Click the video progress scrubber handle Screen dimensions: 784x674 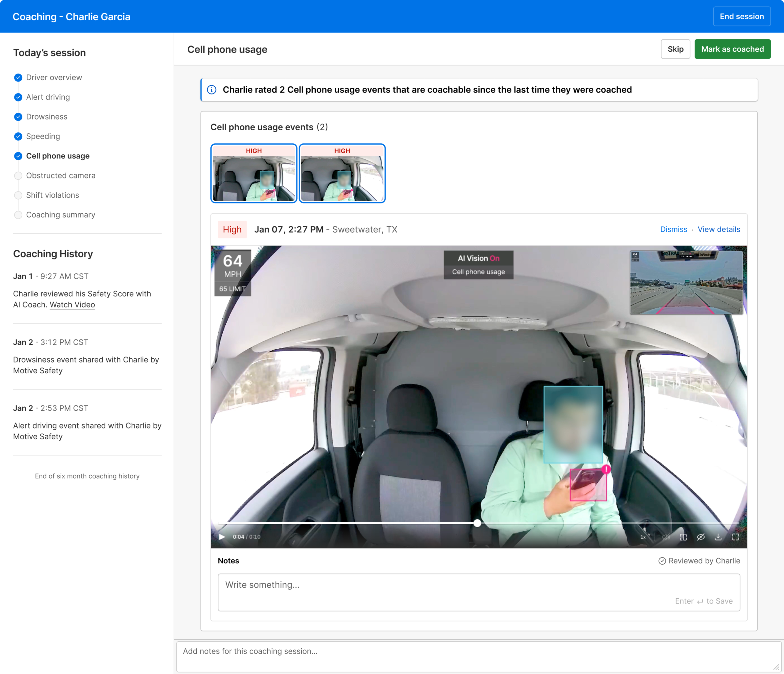click(477, 523)
